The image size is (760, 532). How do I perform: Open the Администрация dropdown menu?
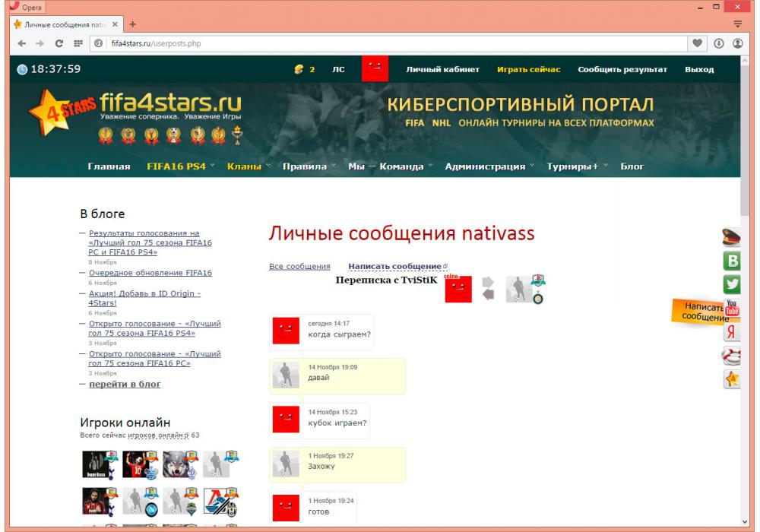tap(485, 166)
